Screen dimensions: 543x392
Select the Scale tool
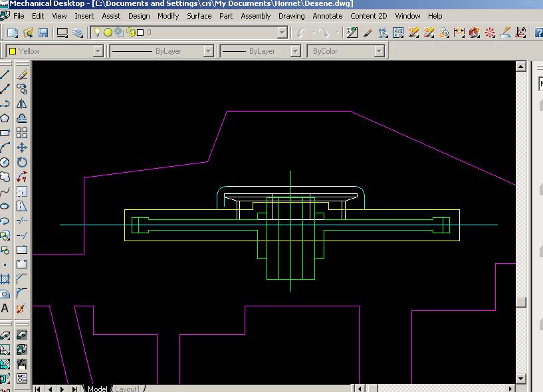click(x=22, y=191)
